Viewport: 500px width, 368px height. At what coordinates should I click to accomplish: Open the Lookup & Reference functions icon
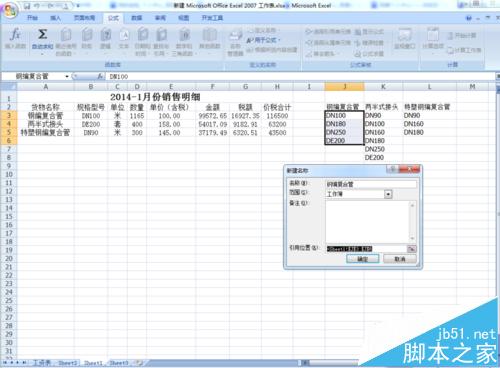pyautogui.click(x=161, y=35)
